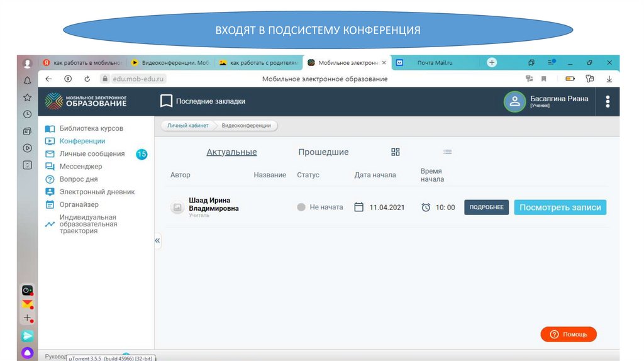
Task: Switch to the Прошедшие tab
Action: [x=323, y=152]
